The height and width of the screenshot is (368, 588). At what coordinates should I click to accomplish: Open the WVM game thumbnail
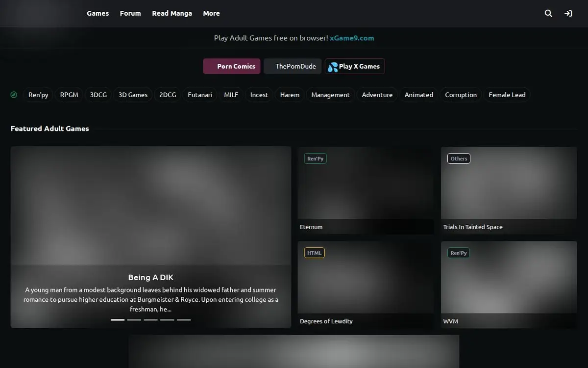pos(509,285)
